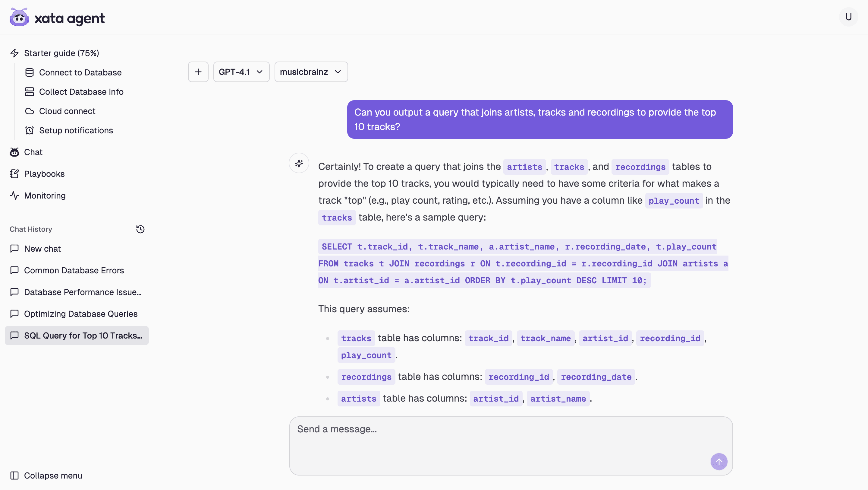
Task: Click the sparkle icon beside the assistant reply
Action: (299, 163)
